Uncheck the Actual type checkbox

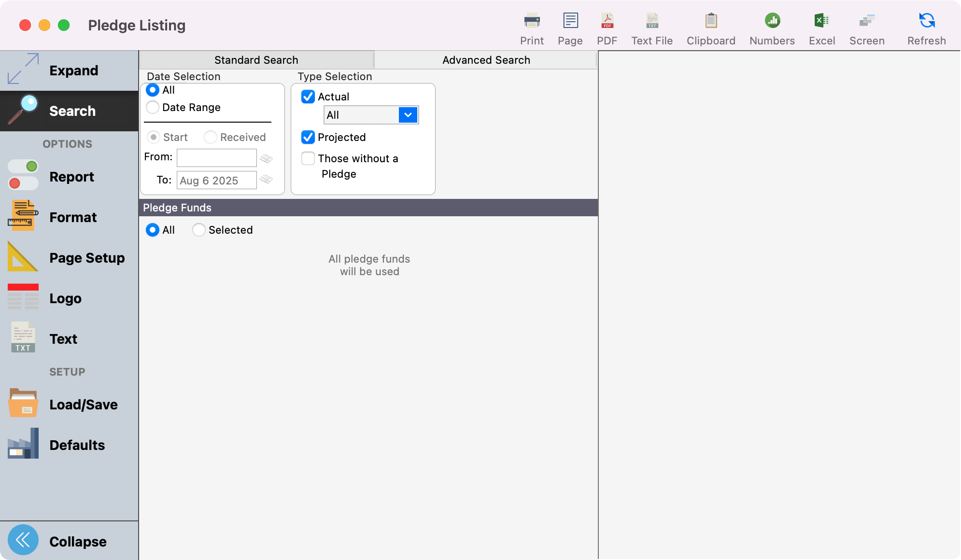point(308,97)
